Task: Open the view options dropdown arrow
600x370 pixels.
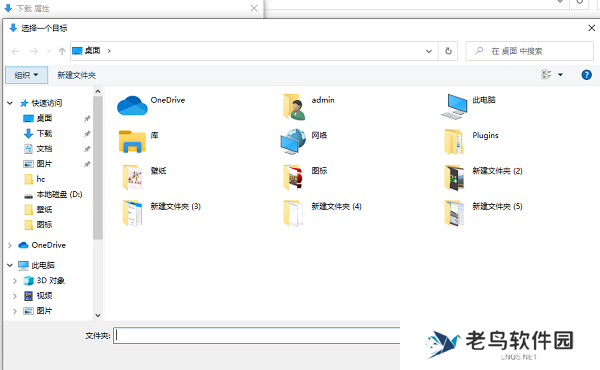Action: tap(560, 75)
